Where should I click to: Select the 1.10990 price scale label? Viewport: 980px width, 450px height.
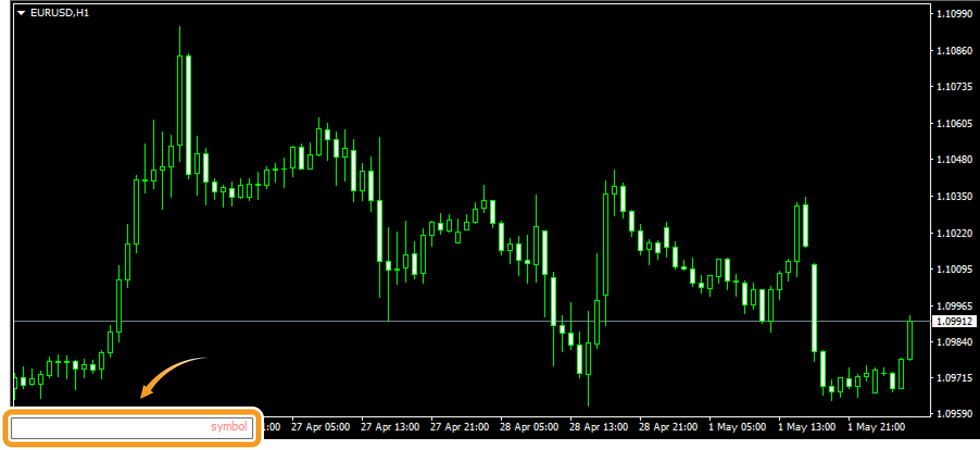(954, 14)
